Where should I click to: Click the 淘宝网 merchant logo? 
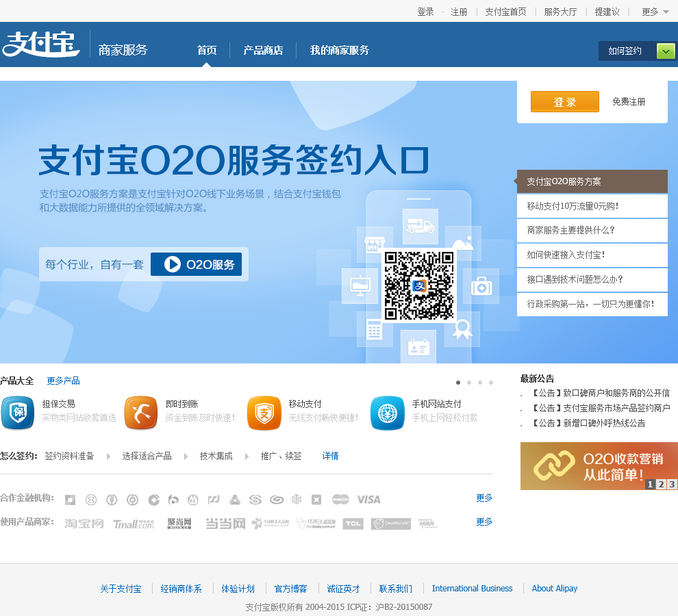[84, 524]
